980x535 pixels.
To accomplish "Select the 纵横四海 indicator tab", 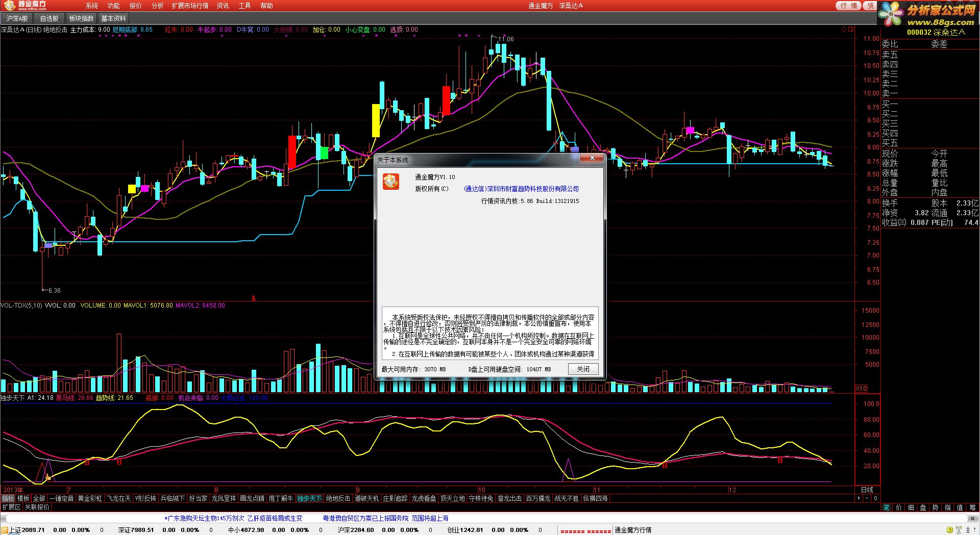I will click(596, 498).
